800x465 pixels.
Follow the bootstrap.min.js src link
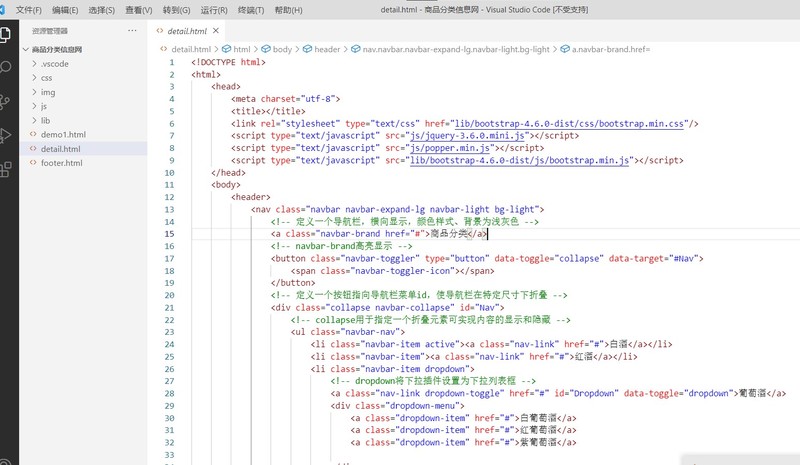pyautogui.click(x=519, y=160)
